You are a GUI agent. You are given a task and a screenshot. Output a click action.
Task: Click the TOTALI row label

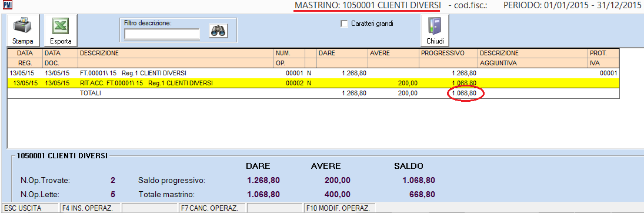tap(91, 94)
